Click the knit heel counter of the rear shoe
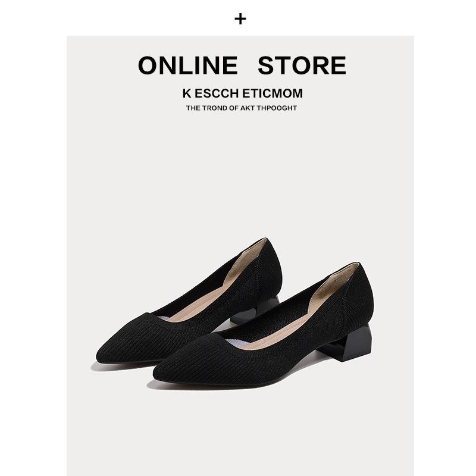Screen dimensions: 476x476 [x=269, y=273]
